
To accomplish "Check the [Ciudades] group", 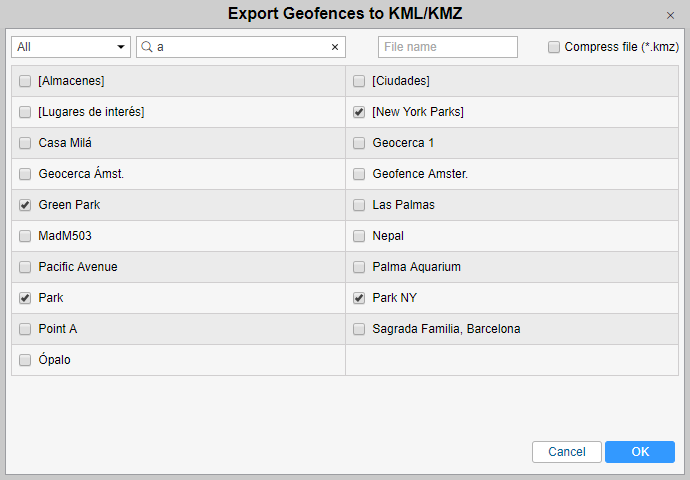I will point(359,81).
